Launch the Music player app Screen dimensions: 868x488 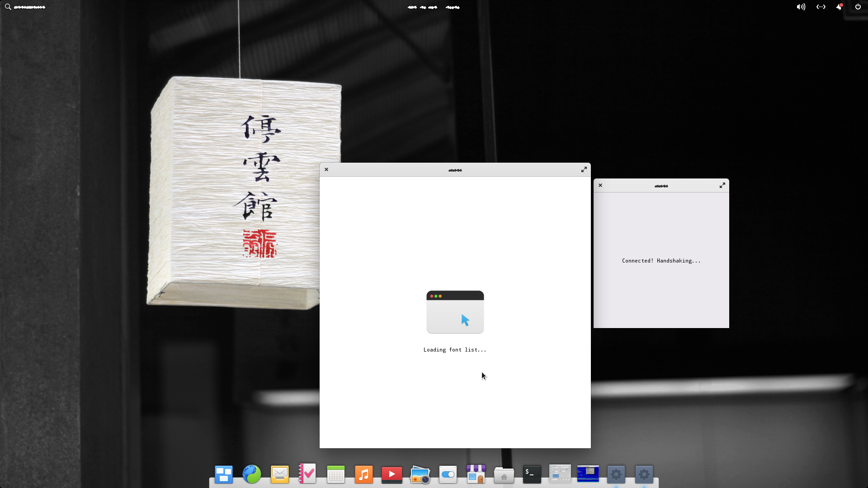pos(364,474)
